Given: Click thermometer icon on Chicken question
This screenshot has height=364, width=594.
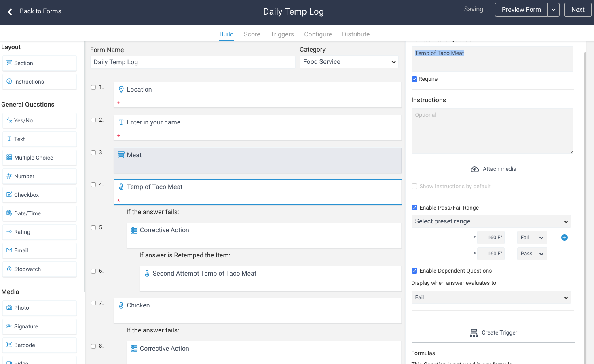Looking at the screenshot, I should coord(121,305).
